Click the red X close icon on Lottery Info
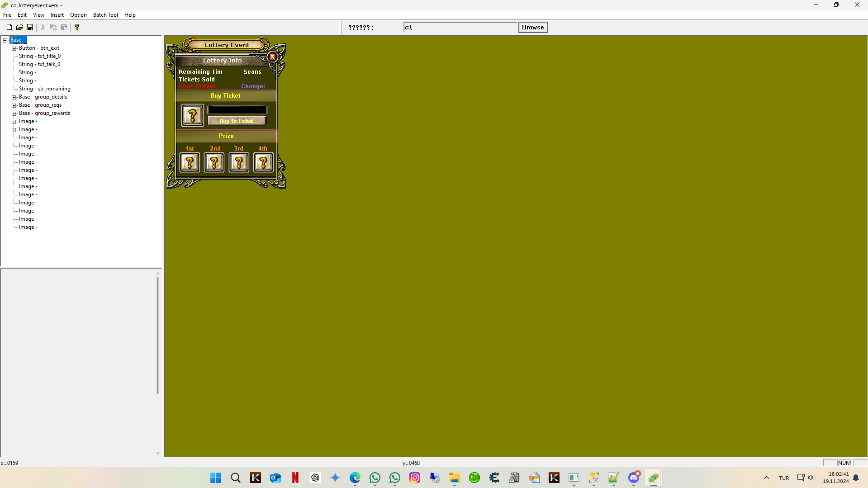 pyautogui.click(x=272, y=57)
